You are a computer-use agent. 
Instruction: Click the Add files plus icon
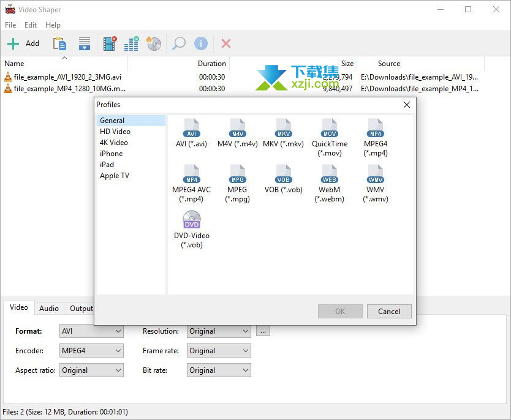pyautogui.click(x=13, y=43)
